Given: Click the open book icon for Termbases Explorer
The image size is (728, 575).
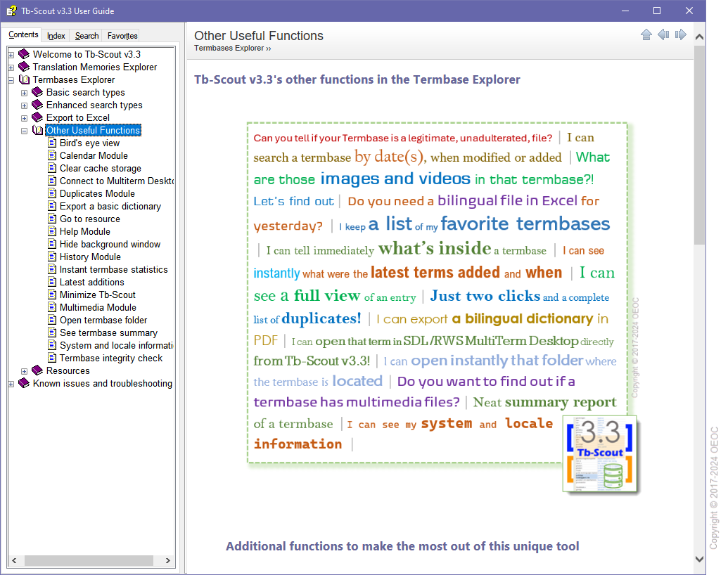Looking at the screenshot, I should click(x=24, y=80).
